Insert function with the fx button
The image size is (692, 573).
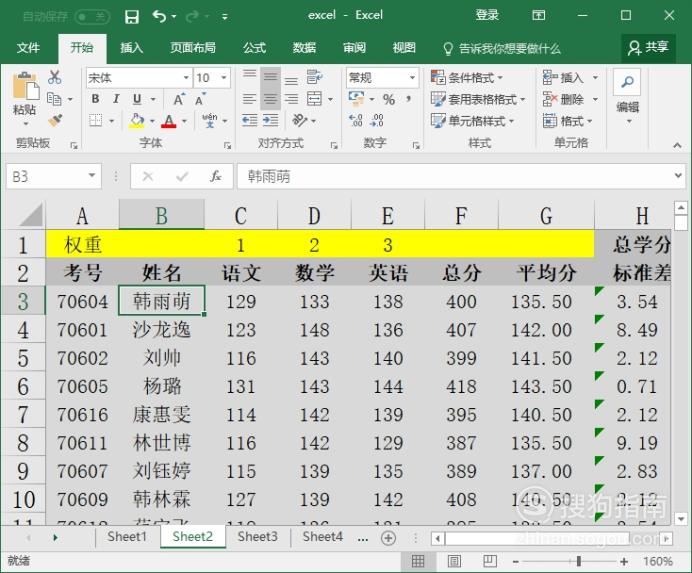[215, 177]
